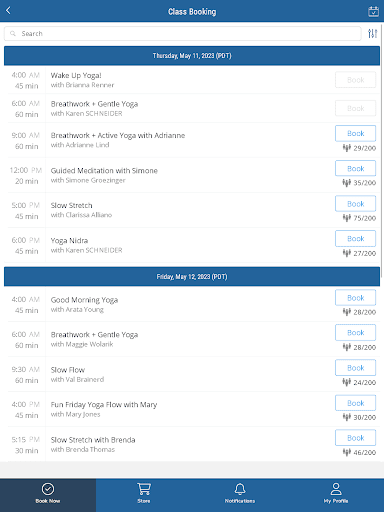Open the calendar icon in header
384x512 pixels.
pos(373,11)
